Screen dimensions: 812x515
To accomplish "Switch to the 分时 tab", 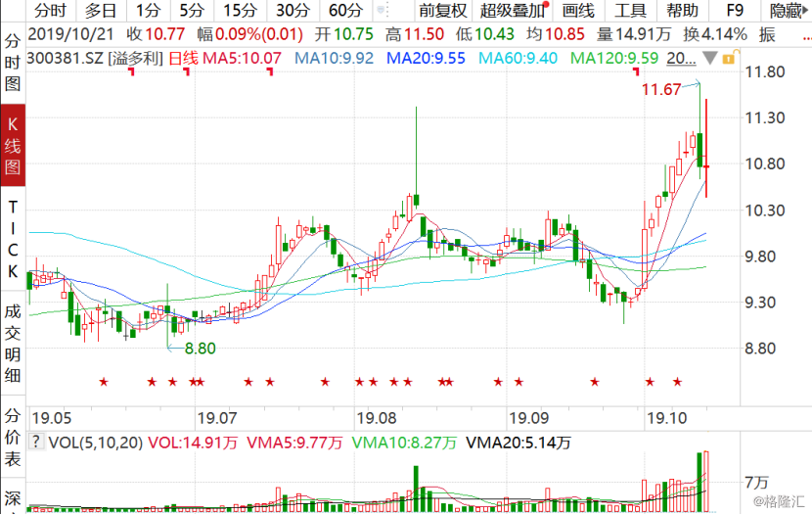I will point(50,11).
